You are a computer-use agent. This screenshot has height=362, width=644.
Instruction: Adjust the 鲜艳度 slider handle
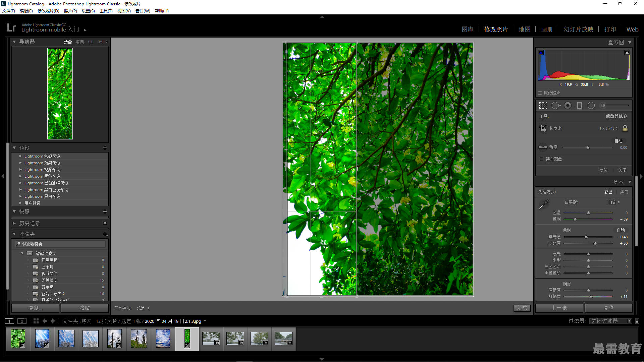tap(591, 297)
